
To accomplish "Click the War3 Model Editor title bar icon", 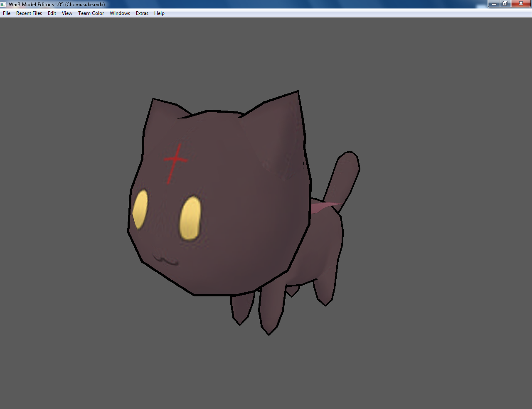I will click(3, 4).
